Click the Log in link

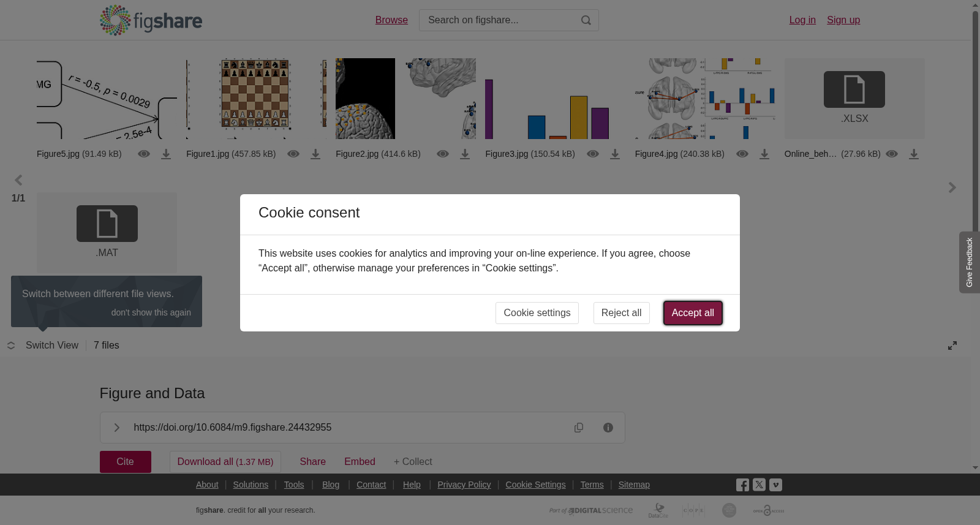(x=802, y=20)
